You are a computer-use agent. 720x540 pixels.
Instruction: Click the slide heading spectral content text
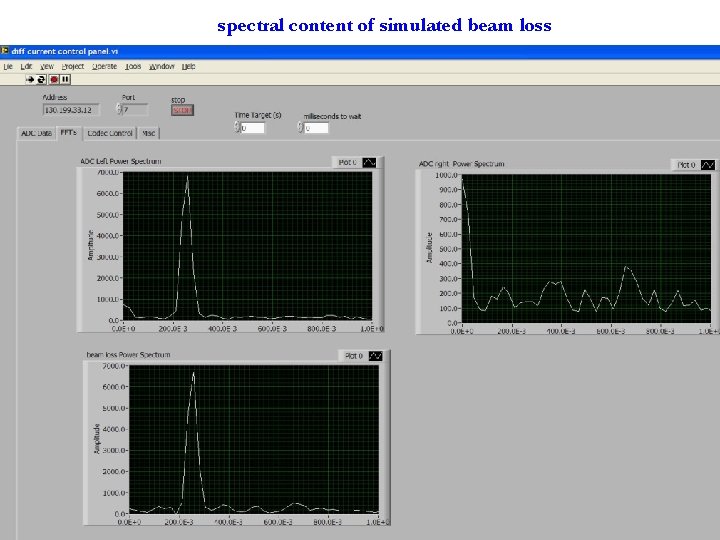[x=384, y=25]
